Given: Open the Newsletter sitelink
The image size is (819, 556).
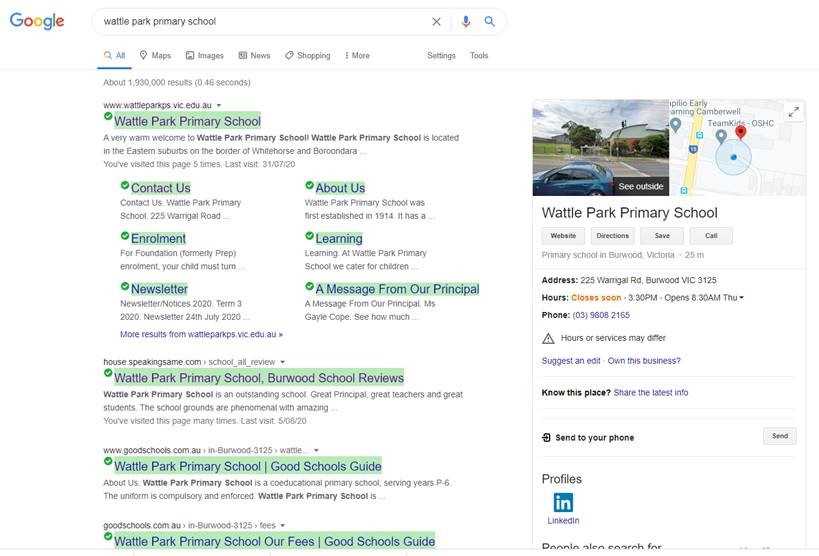Looking at the screenshot, I should coord(159,289).
